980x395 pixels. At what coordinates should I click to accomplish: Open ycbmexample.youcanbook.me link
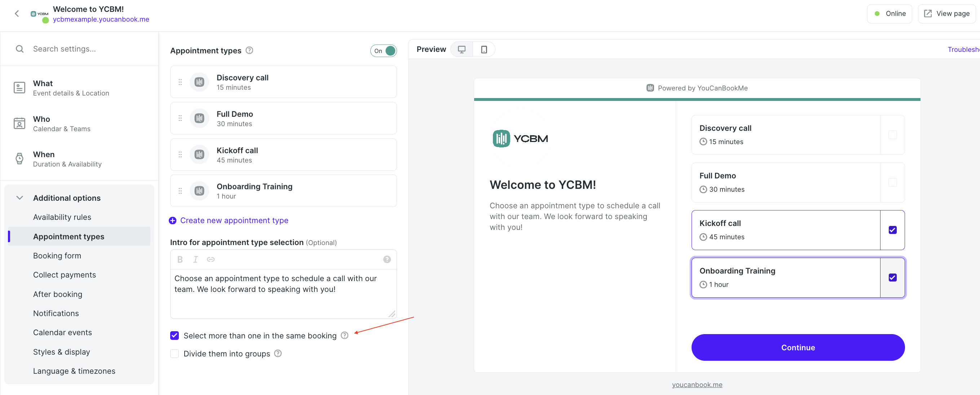[x=101, y=19]
